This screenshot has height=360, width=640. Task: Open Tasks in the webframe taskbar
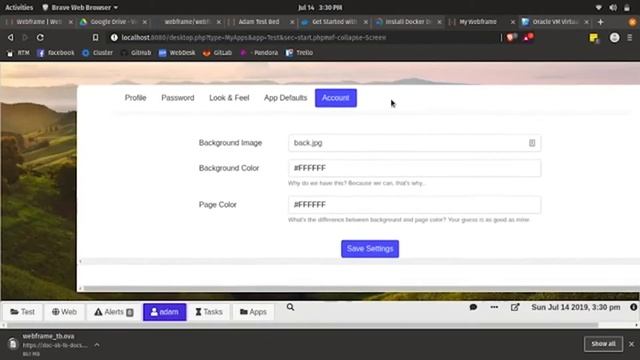click(209, 312)
